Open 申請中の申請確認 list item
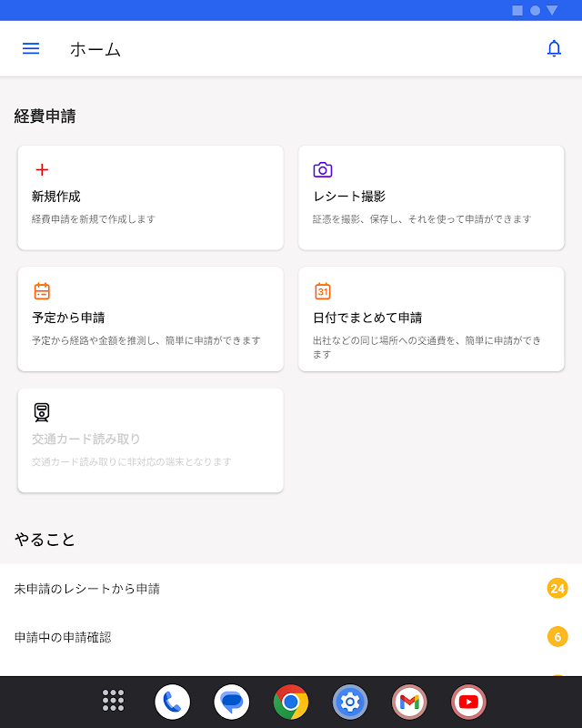Viewport: 582px width, 728px height. click(63, 637)
